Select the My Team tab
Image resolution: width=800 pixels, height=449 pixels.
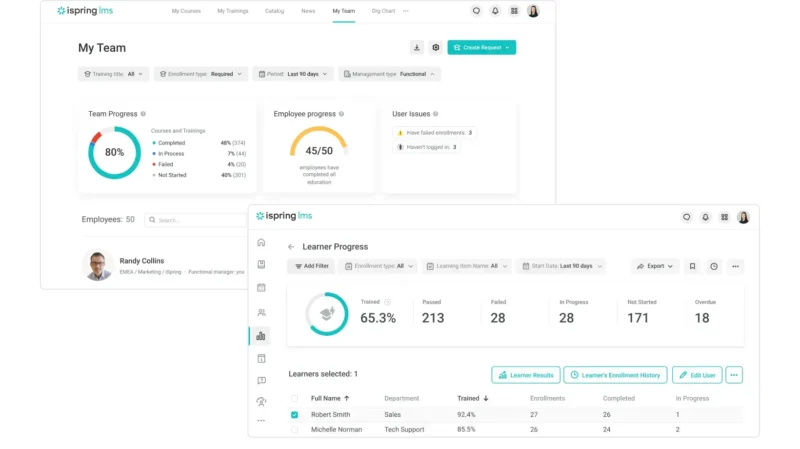[x=343, y=11]
